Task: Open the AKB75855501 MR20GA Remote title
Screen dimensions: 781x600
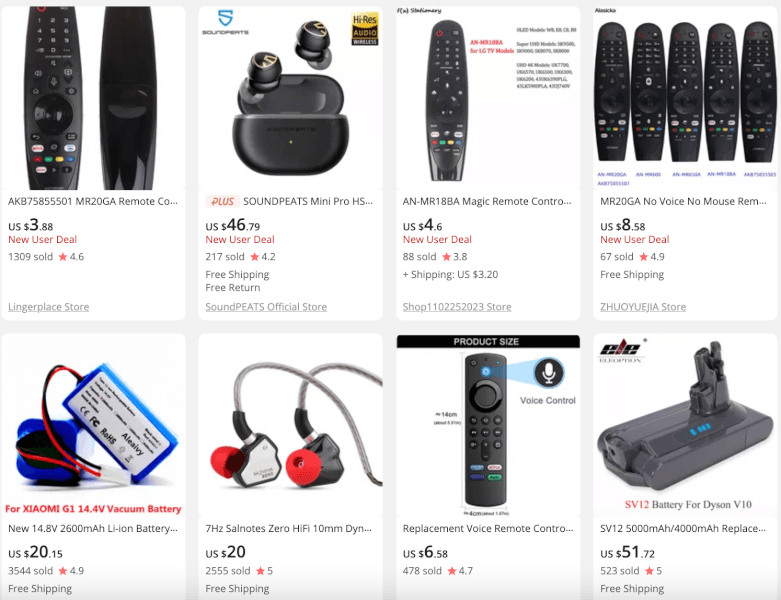Action: coord(93,201)
